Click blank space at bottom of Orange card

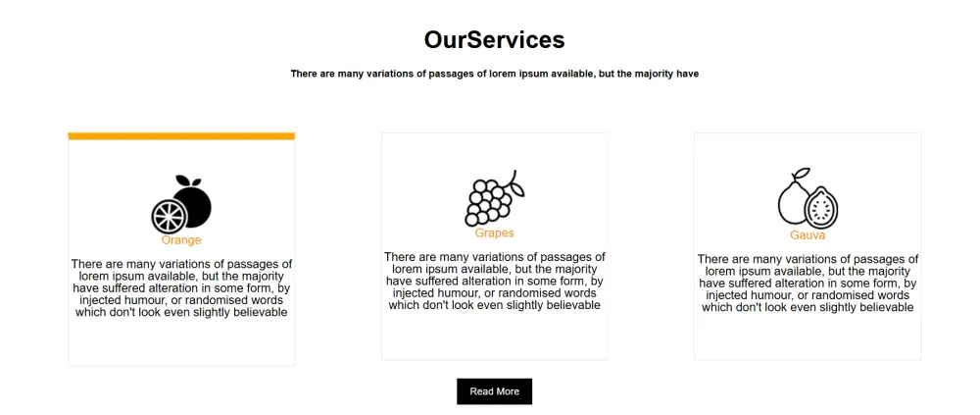181,343
